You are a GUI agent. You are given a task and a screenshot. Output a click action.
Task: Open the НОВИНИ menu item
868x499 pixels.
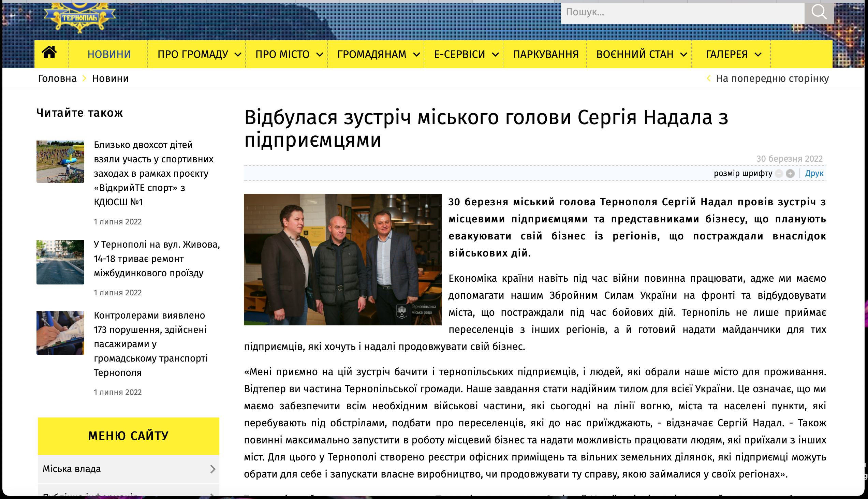point(109,54)
